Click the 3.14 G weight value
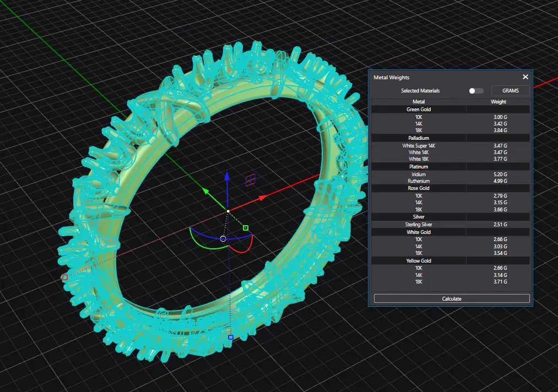 coord(500,275)
